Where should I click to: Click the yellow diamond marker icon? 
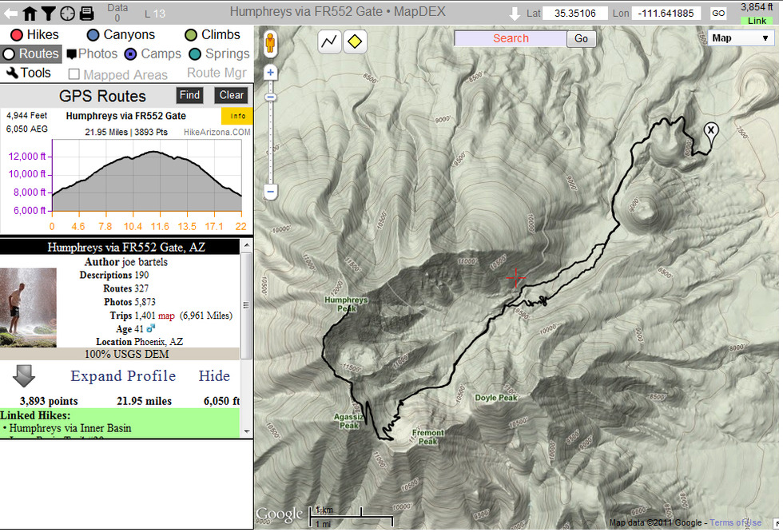pos(355,42)
